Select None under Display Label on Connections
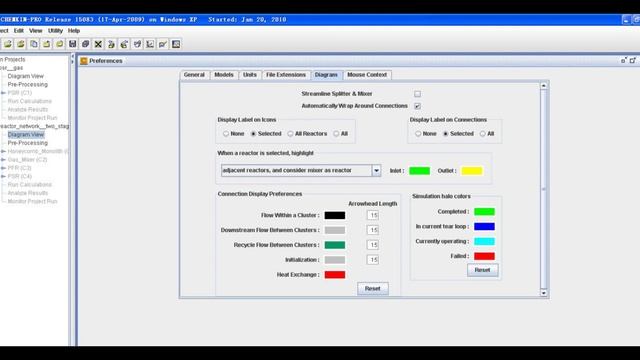This screenshot has height=360, width=640. [x=418, y=133]
